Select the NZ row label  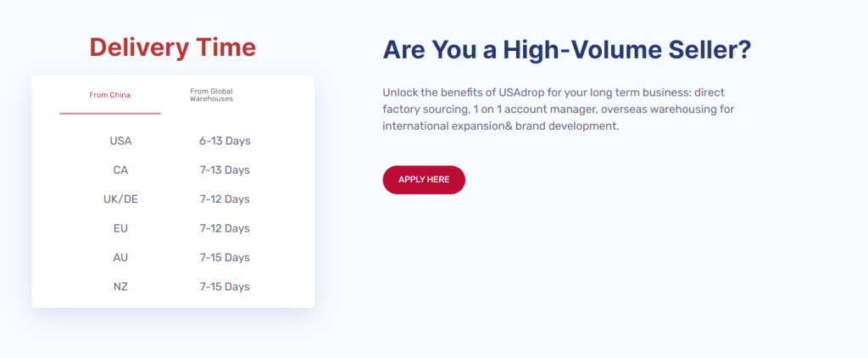pos(120,287)
